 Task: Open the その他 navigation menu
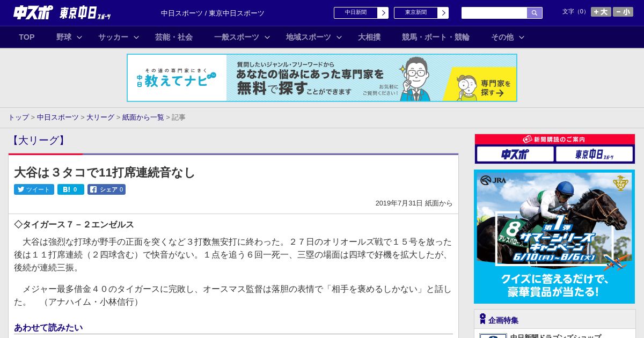pos(502,37)
